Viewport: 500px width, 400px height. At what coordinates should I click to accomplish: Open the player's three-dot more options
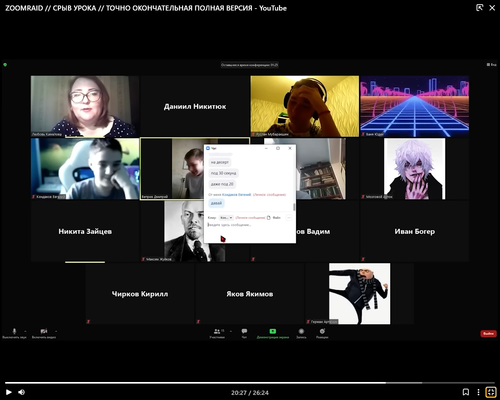coord(478,392)
